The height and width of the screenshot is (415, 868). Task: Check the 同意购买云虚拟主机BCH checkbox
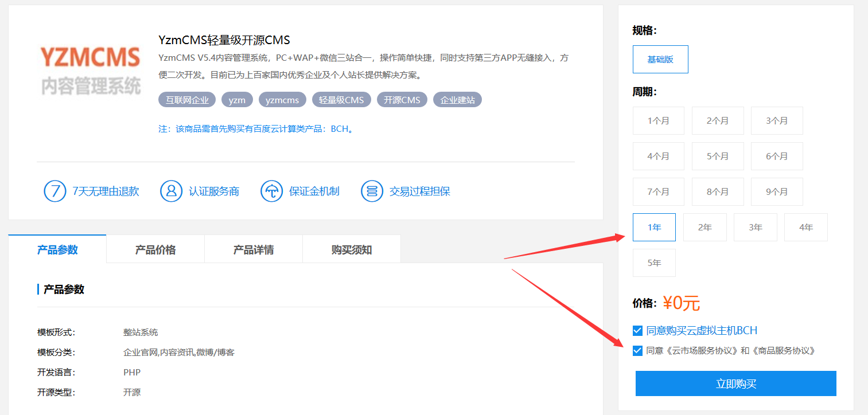click(x=637, y=331)
